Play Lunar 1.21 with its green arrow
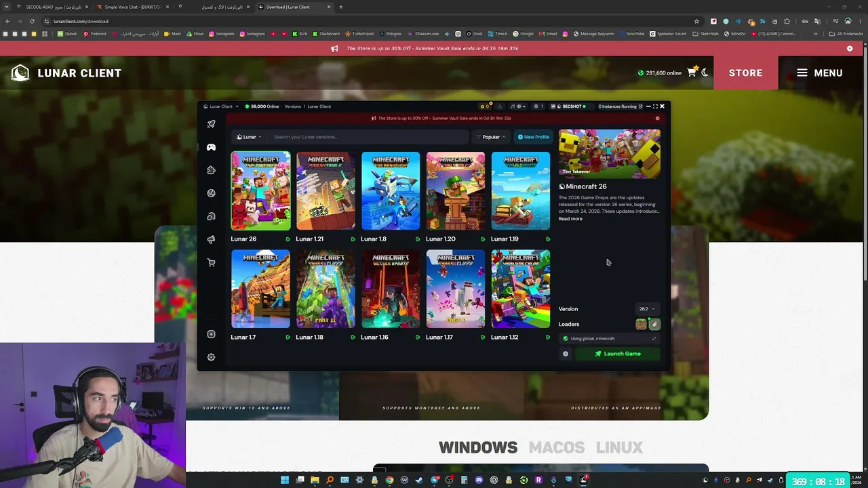Viewport: 868px width, 488px height. pos(353,239)
